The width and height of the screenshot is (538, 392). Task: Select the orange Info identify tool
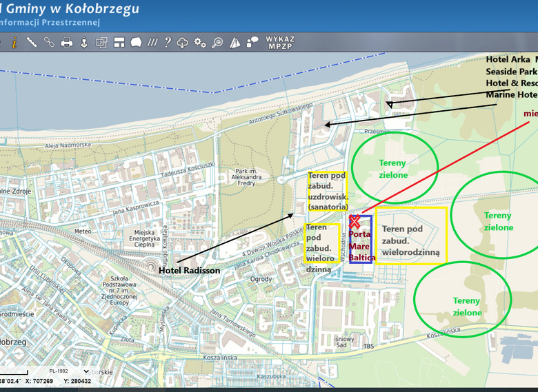point(14,43)
